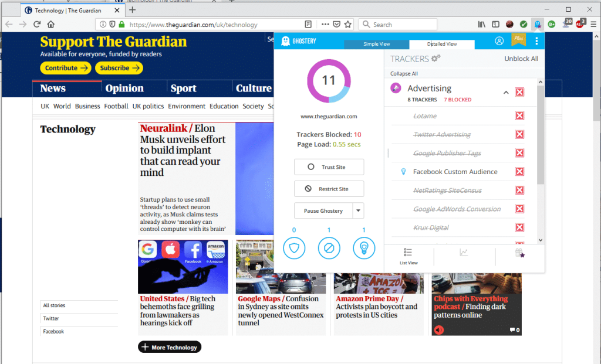Click the Save to Pocket icon
Viewport: 601px width, 364px height.
pyautogui.click(x=336, y=25)
